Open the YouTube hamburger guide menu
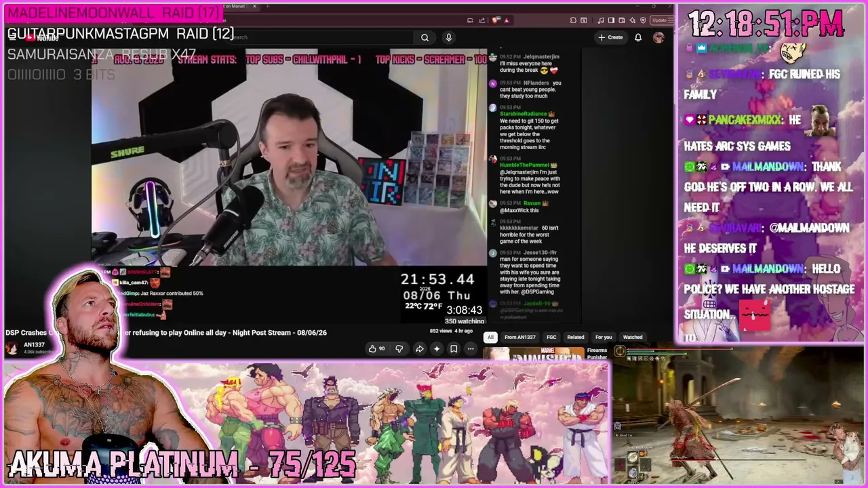Viewport: 868px width, 488px height. (13, 37)
